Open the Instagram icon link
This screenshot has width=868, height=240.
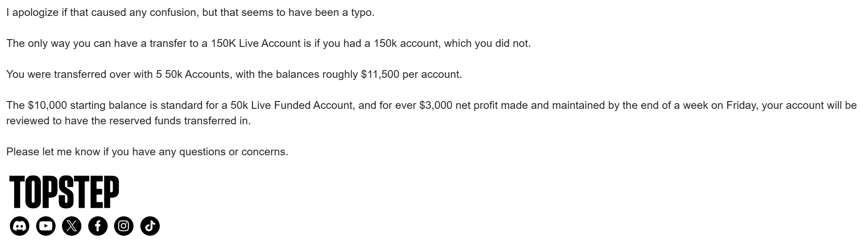tap(124, 226)
